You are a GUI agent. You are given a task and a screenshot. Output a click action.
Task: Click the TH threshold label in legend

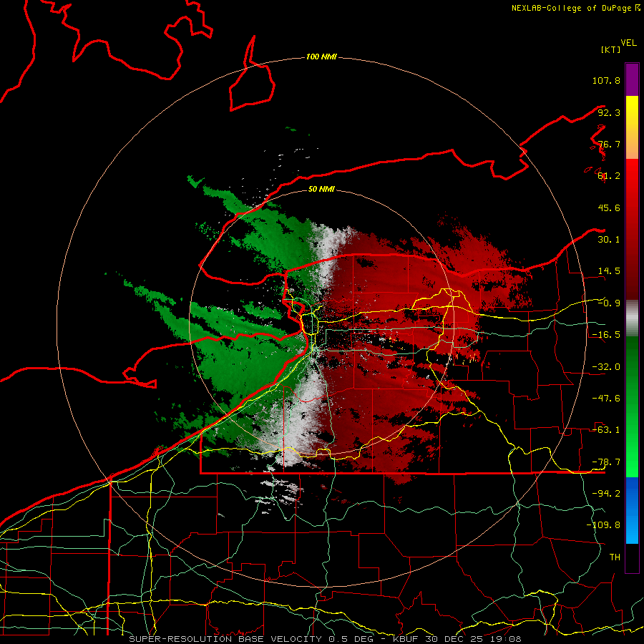615,557
